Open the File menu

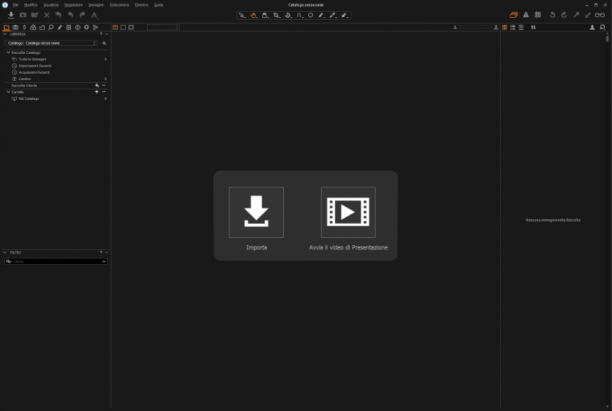[x=15, y=5]
